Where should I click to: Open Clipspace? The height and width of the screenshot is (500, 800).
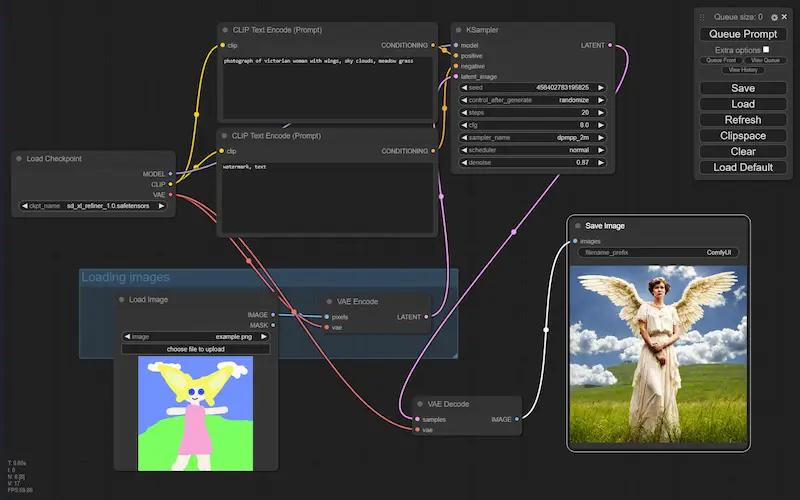click(743, 136)
